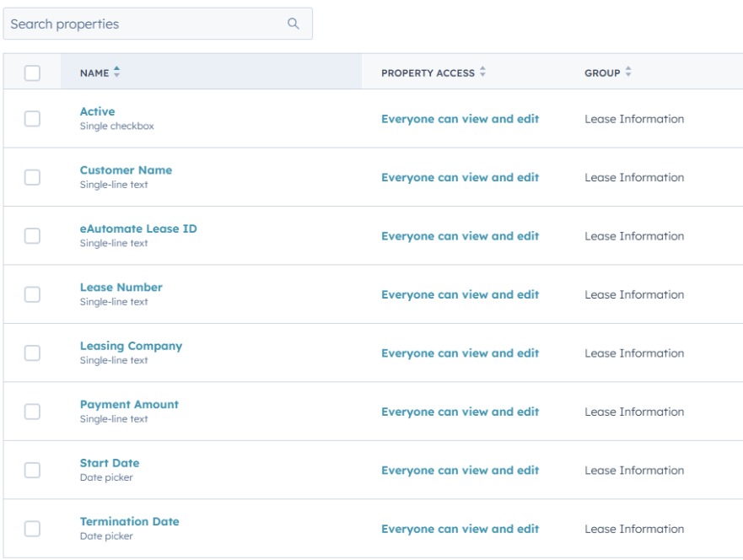
Task: Click 'Single-line text' under Customer Name
Action: pos(114,185)
